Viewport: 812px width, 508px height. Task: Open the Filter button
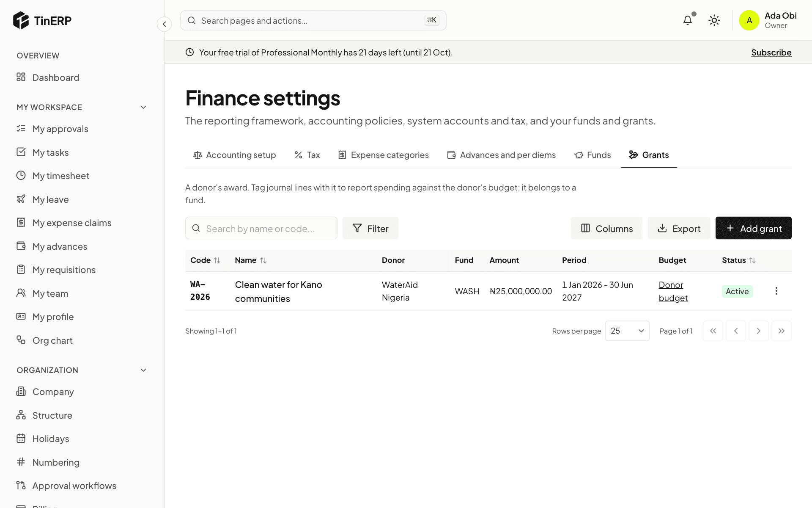click(370, 228)
